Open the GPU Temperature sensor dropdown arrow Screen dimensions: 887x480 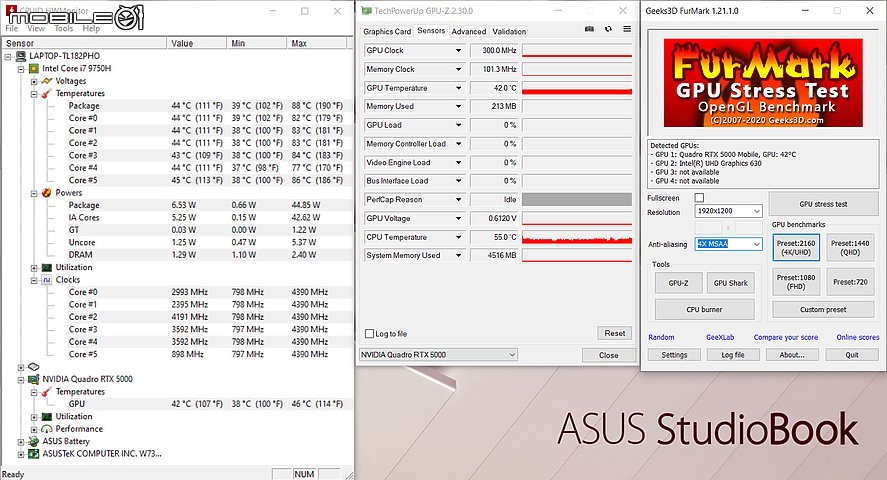pyautogui.click(x=458, y=88)
